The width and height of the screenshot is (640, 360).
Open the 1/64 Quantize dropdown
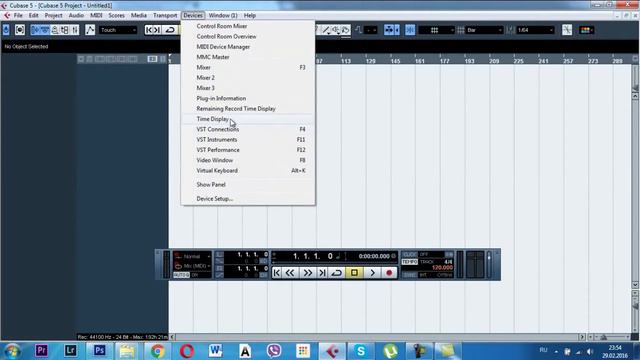coord(535,30)
